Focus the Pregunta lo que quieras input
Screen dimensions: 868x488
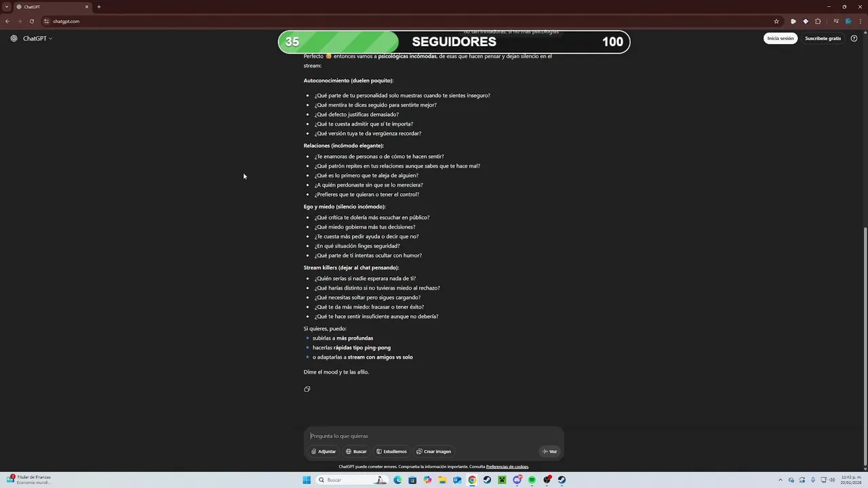click(x=434, y=436)
